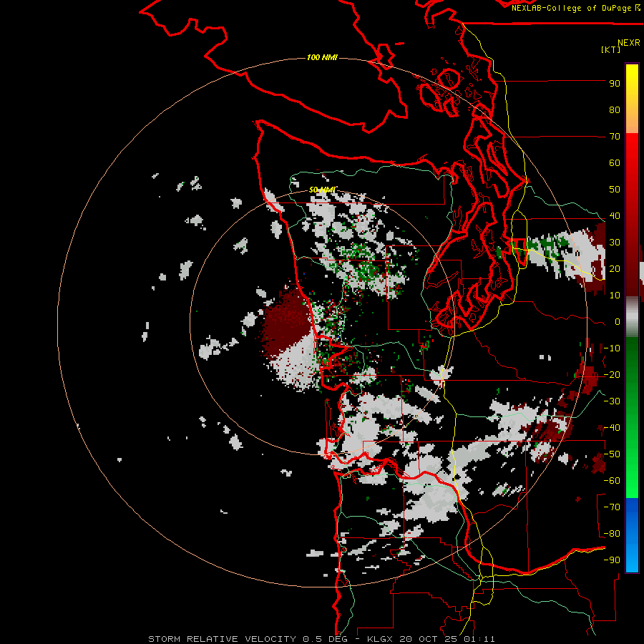Click the 70 value on the velocity scale
This screenshot has height=644, width=644.
615,137
